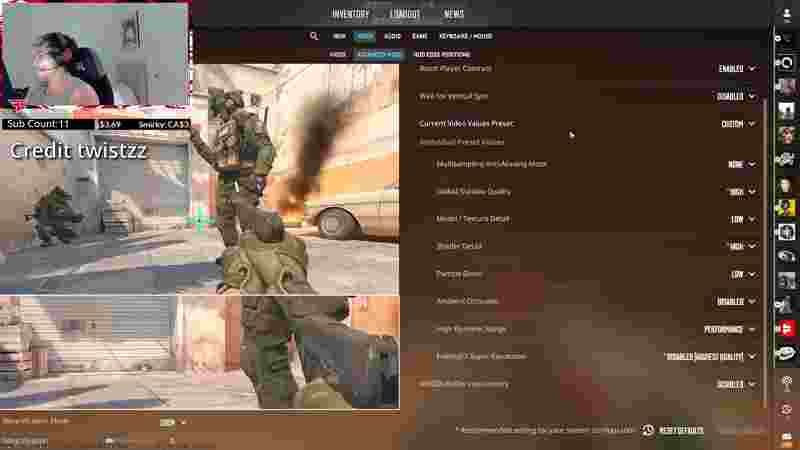The width and height of the screenshot is (800, 450).
Task: Open Current Video Values Preset dropdown
Action: 738,123
